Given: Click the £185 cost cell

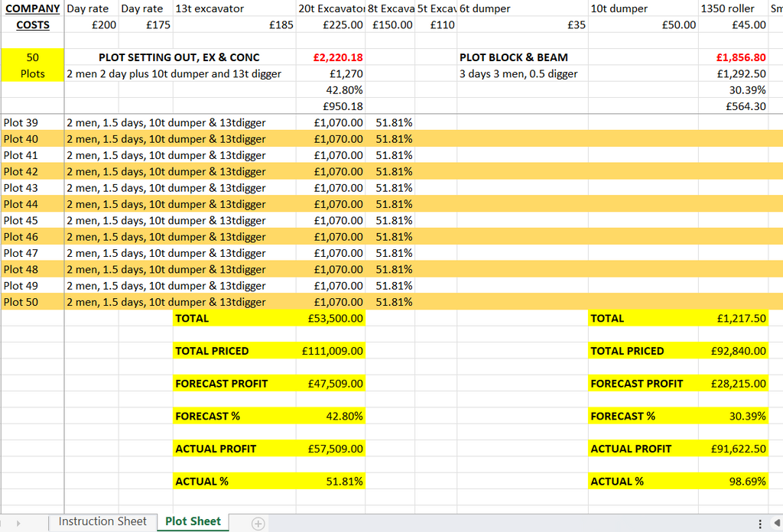Looking at the screenshot, I should [234, 25].
